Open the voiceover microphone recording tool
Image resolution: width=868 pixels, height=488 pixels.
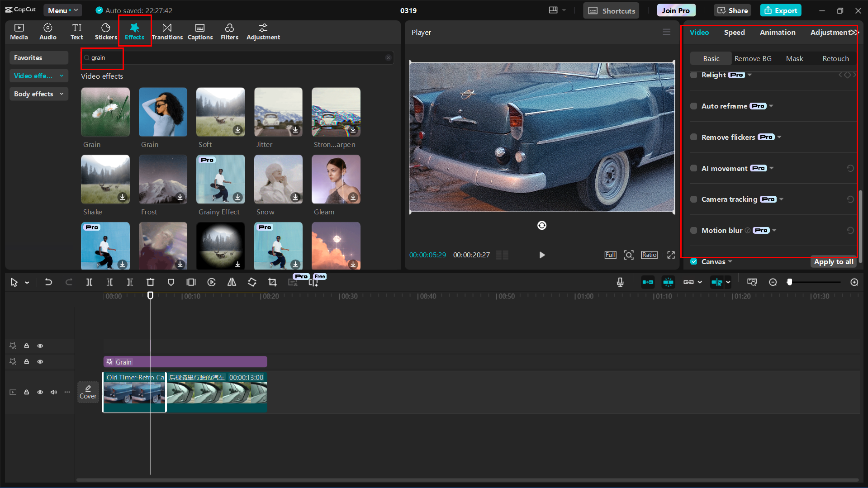pyautogui.click(x=620, y=282)
